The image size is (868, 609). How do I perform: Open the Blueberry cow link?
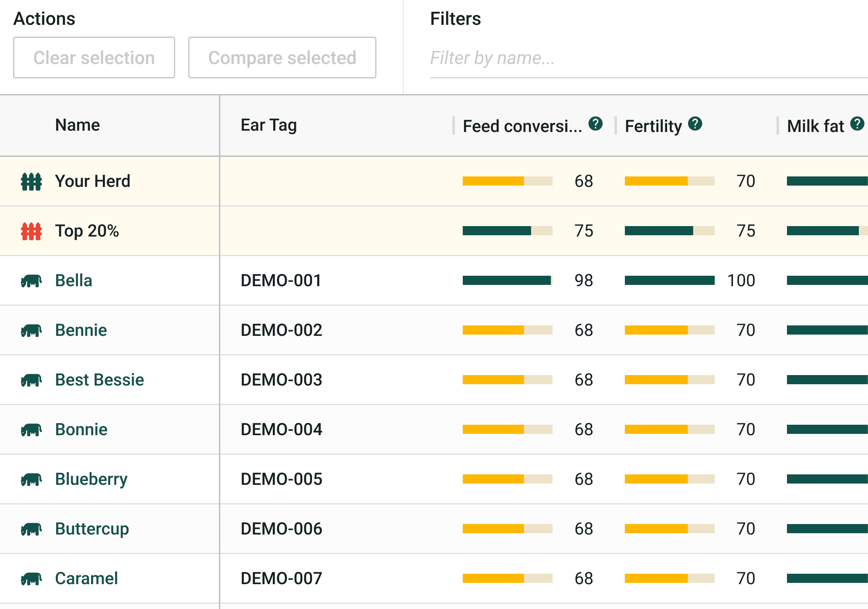coord(91,479)
